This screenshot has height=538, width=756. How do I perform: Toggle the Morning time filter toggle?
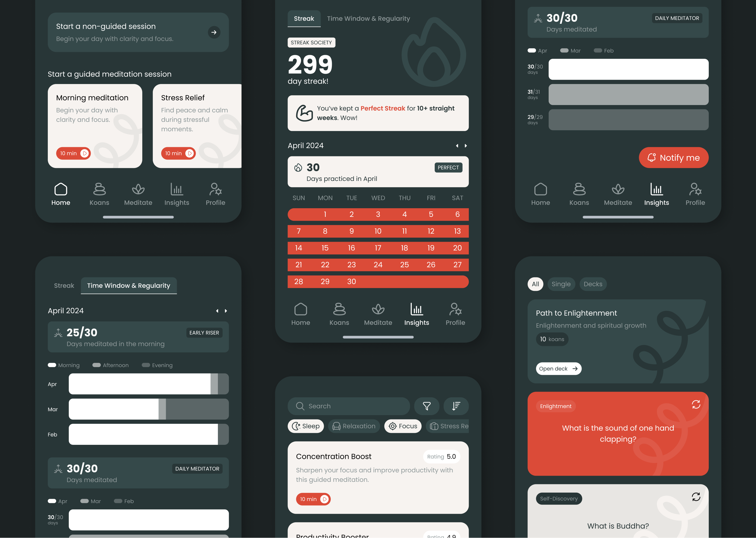click(52, 365)
